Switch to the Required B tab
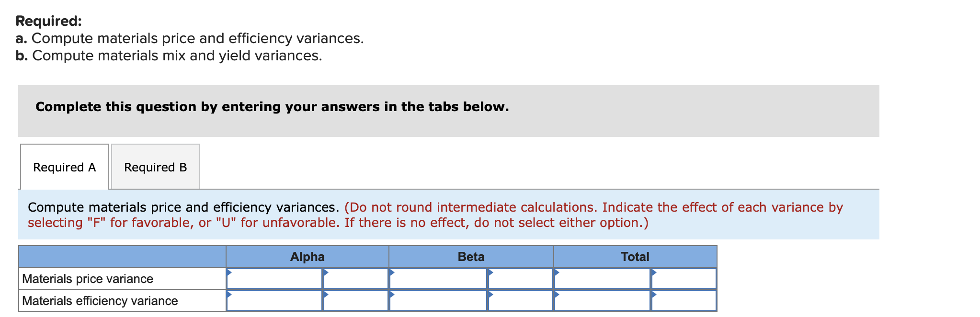The image size is (980, 317). click(155, 167)
